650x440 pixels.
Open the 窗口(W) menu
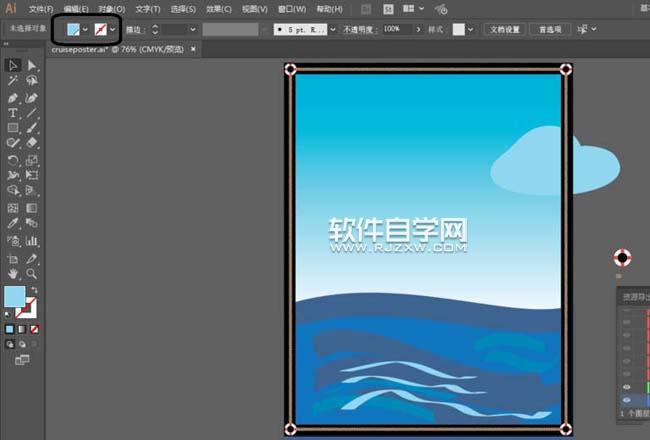tap(291, 9)
